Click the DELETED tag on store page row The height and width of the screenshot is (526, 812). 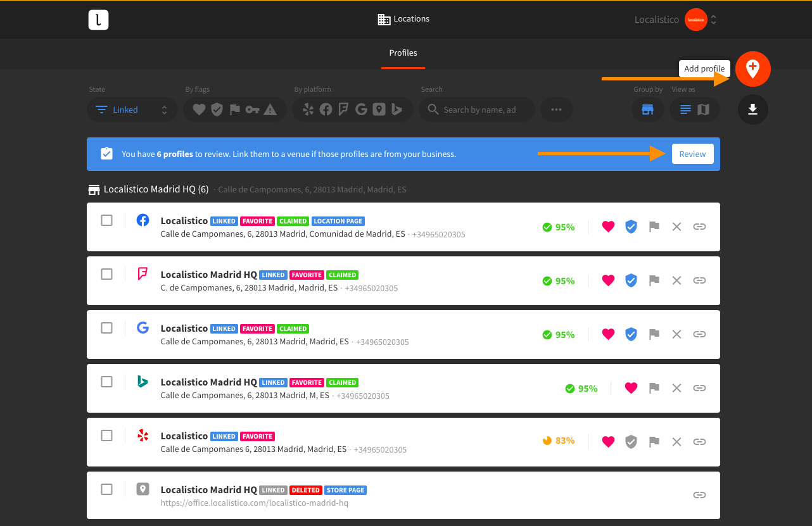click(306, 491)
